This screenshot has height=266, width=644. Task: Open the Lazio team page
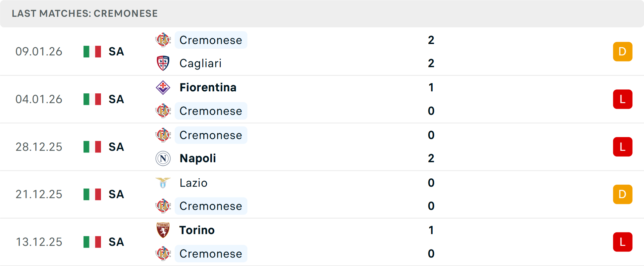point(193,183)
